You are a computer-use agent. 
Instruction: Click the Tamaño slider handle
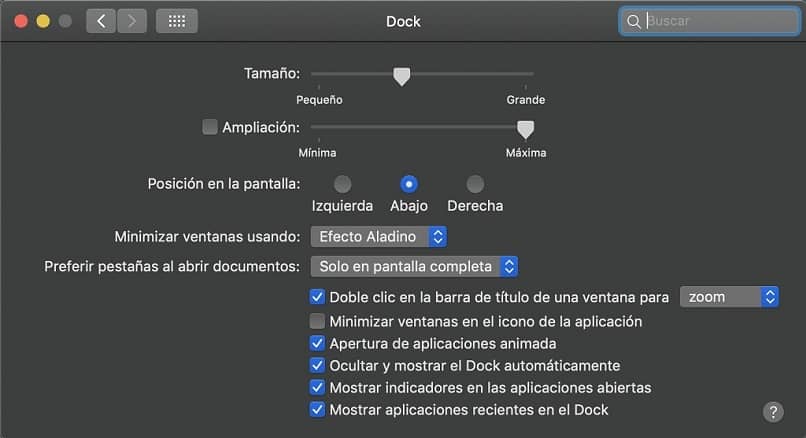[401, 76]
